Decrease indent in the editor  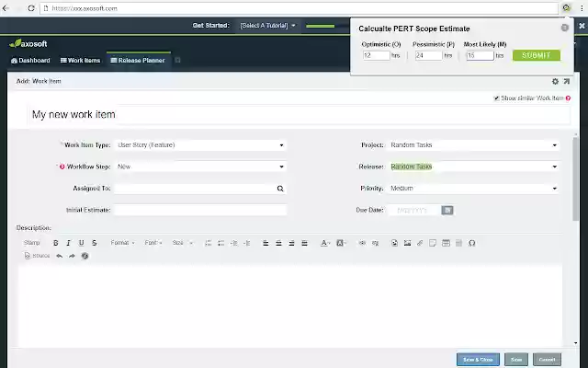[233, 243]
